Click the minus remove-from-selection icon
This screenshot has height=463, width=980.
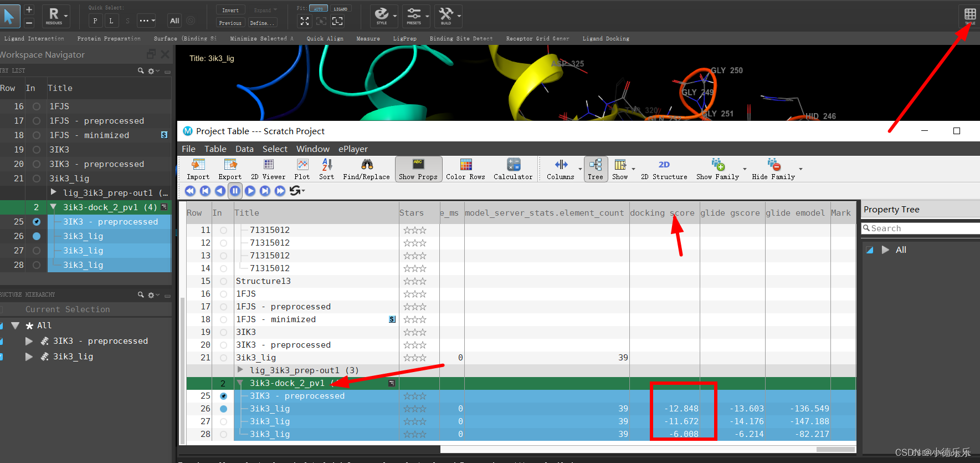29,23
